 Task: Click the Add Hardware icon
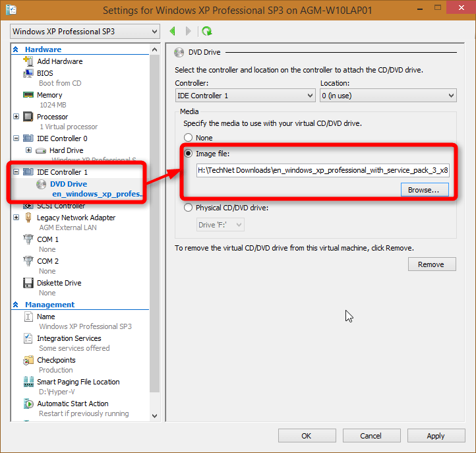click(28, 61)
